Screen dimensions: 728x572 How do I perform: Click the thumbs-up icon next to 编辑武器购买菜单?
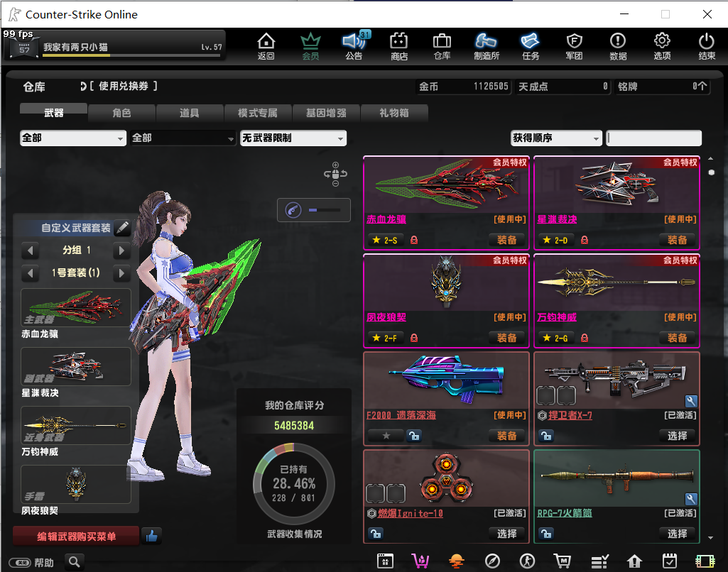pyautogui.click(x=151, y=537)
